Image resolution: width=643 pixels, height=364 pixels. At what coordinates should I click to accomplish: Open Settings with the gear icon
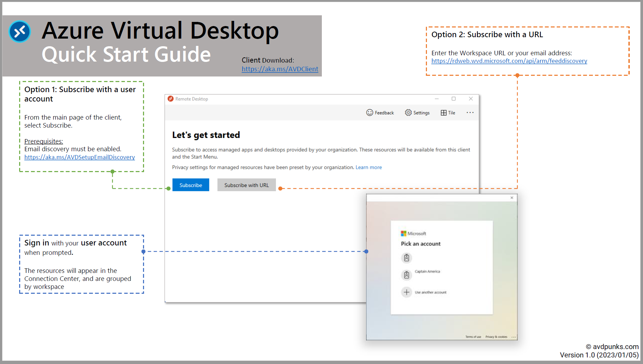tap(408, 113)
